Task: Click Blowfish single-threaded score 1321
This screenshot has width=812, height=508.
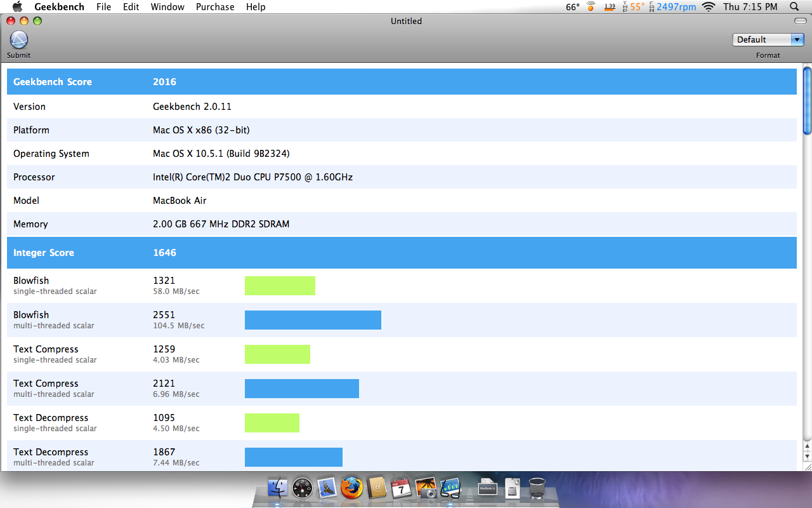Action: (x=164, y=281)
